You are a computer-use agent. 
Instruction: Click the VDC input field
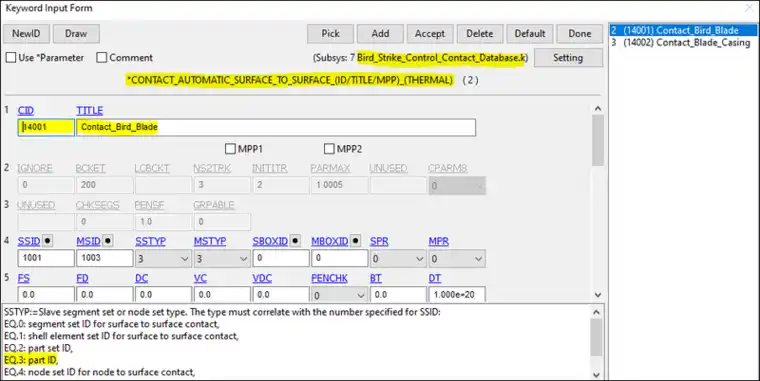pos(281,294)
